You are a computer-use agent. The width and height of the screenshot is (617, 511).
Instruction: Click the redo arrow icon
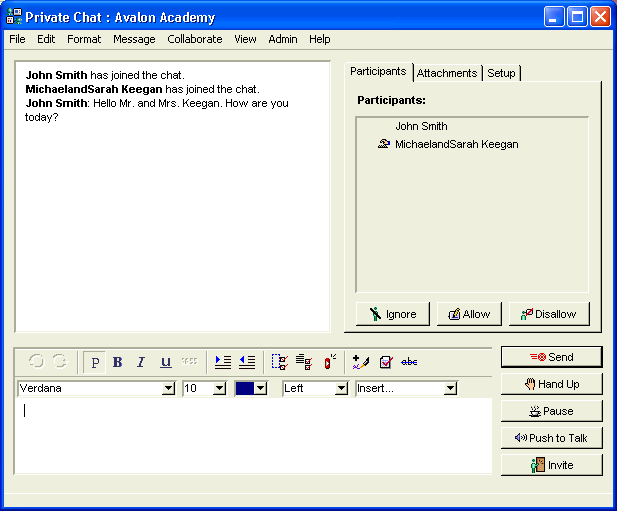(59, 362)
